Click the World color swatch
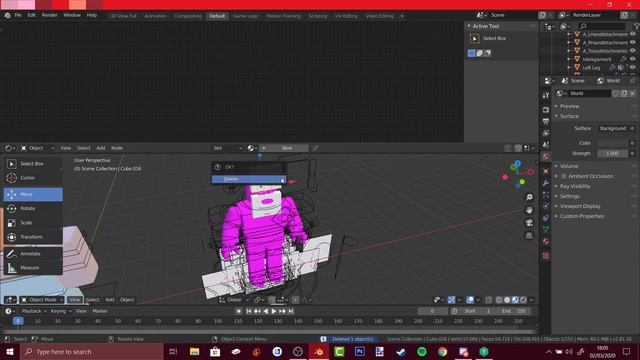This screenshot has width=640, height=360. [613, 143]
